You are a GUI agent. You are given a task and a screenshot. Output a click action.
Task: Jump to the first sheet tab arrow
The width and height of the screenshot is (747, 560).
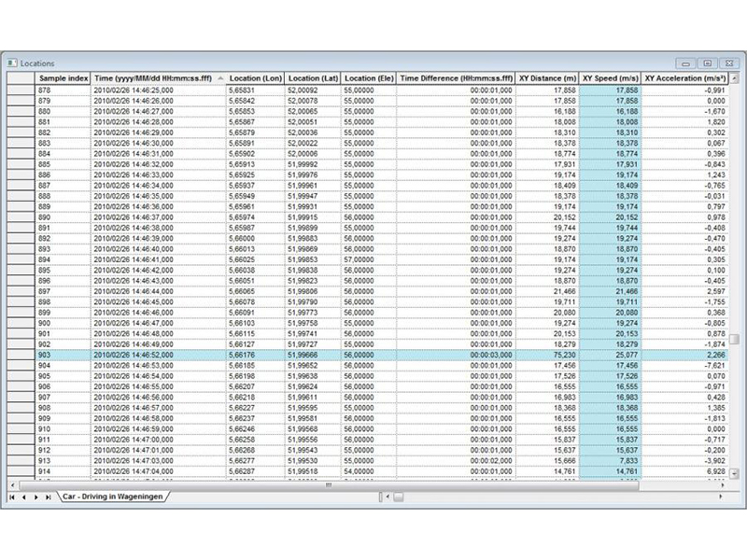click(x=12, y=497)
